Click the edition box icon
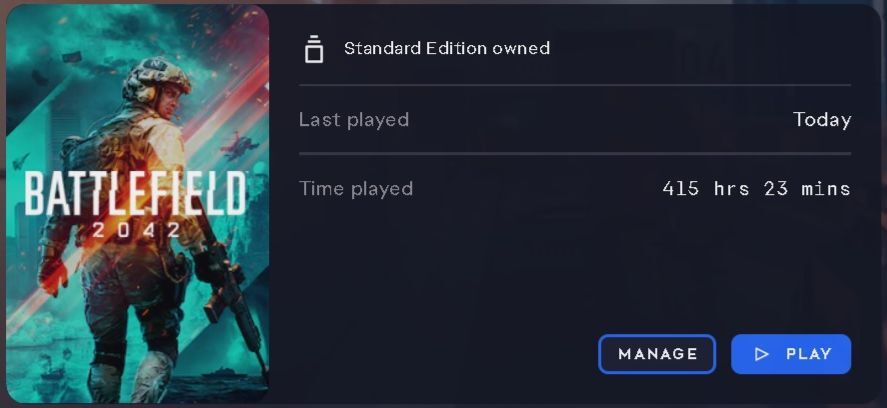The height and width of the screenshot is (408, 887). (x=313, y=49)
